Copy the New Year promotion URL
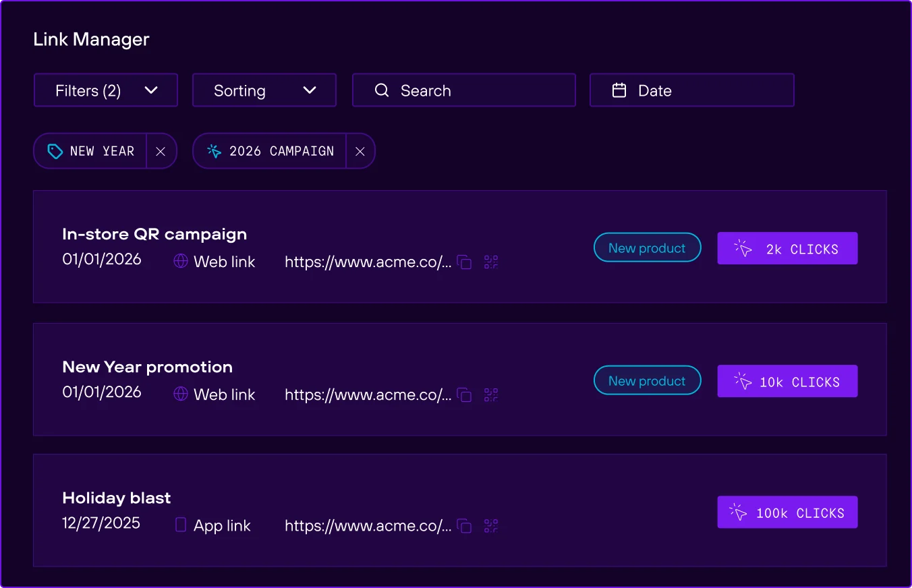 pos(464,395)
